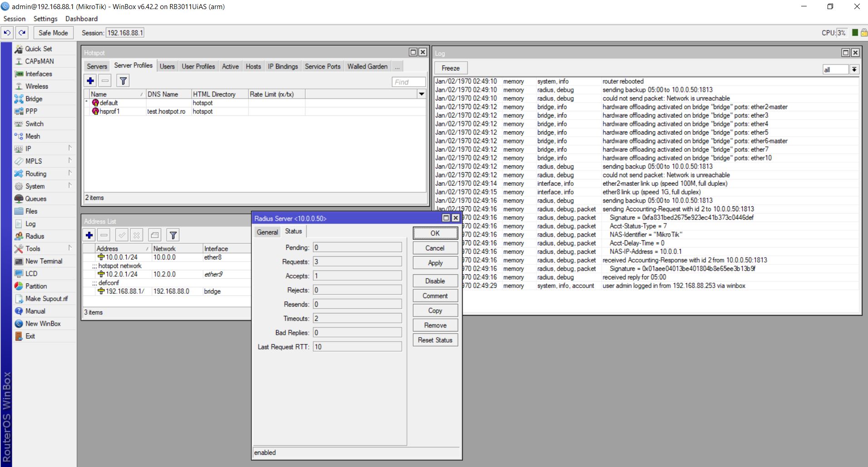The image size is (868, 467).
Task: Click Apply in Radius Server dialog
Action: point(435,263)
